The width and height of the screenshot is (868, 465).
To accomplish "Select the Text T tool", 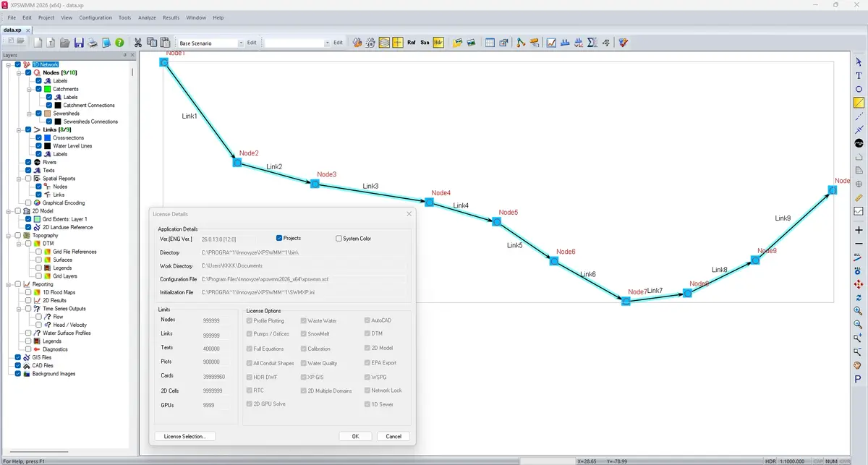I will (x=859, y=76).
